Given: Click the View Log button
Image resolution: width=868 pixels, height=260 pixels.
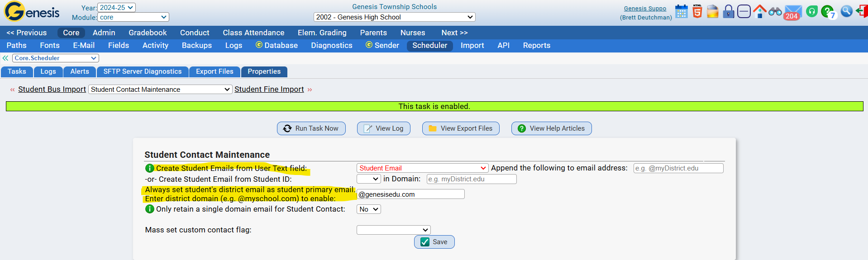Looking at the screenshot, I should pos(384,128).
